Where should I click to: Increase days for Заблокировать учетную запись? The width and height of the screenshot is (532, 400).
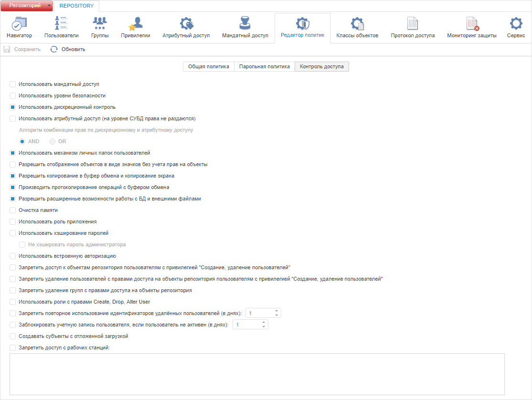[264, 322]
